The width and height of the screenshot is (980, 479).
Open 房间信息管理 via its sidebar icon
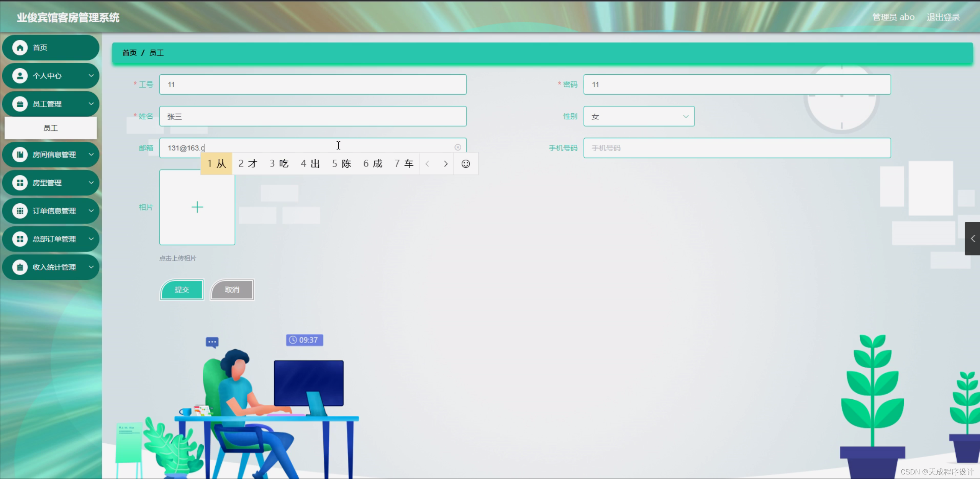[x=20, y=154]
